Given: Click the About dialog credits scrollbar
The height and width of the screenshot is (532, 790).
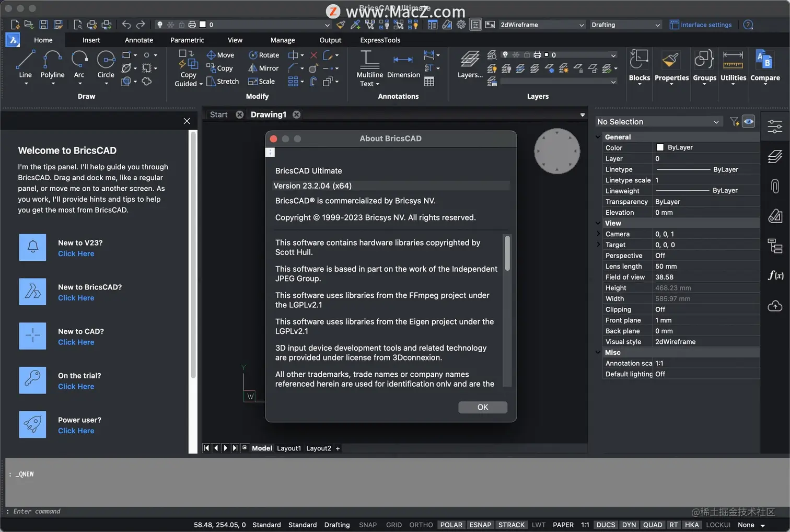Looking at the screenshot, I should (507, 253).
